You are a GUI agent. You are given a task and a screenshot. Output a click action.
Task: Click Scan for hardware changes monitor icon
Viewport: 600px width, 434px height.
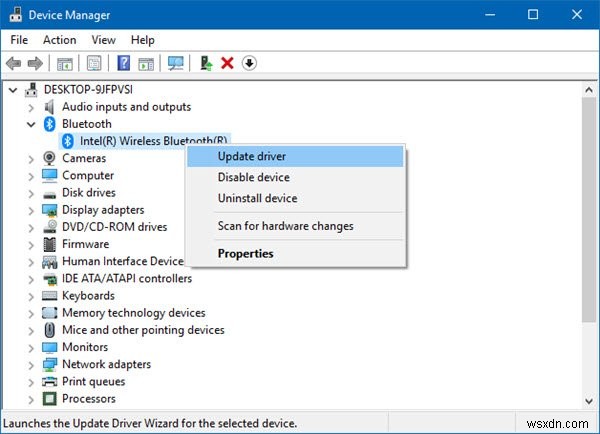[x=176, y=63]
